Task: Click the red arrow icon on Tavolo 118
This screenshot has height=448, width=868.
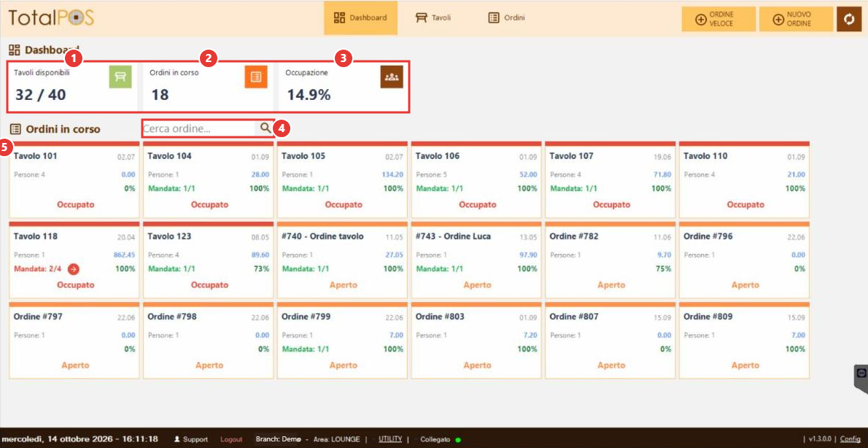Action: 74,269
